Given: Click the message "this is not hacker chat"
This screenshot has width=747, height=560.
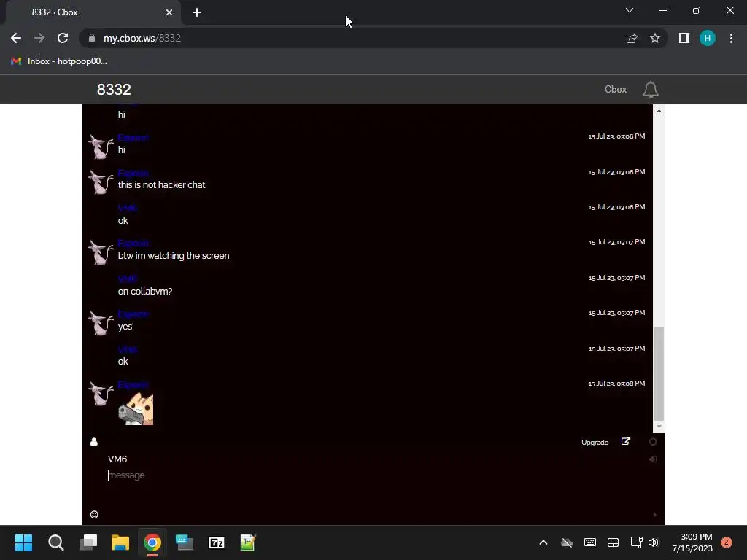Looking at the screenshot, I should tap(161, 184).
